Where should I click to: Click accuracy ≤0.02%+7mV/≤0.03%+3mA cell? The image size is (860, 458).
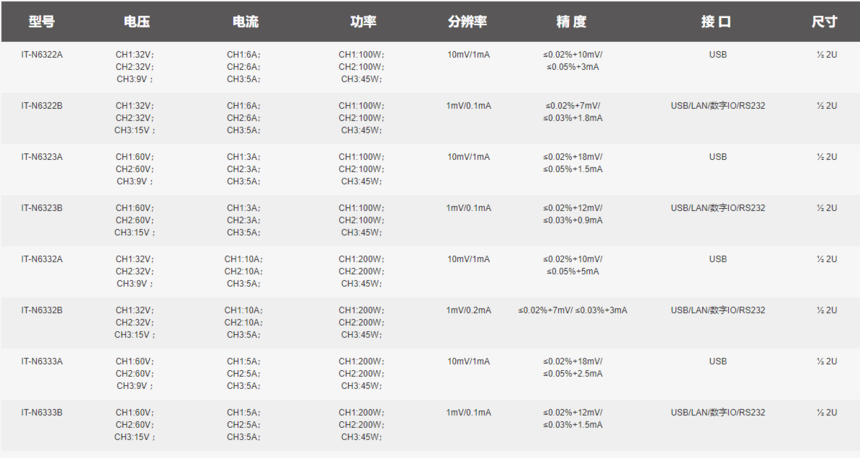tap(573, 310)
